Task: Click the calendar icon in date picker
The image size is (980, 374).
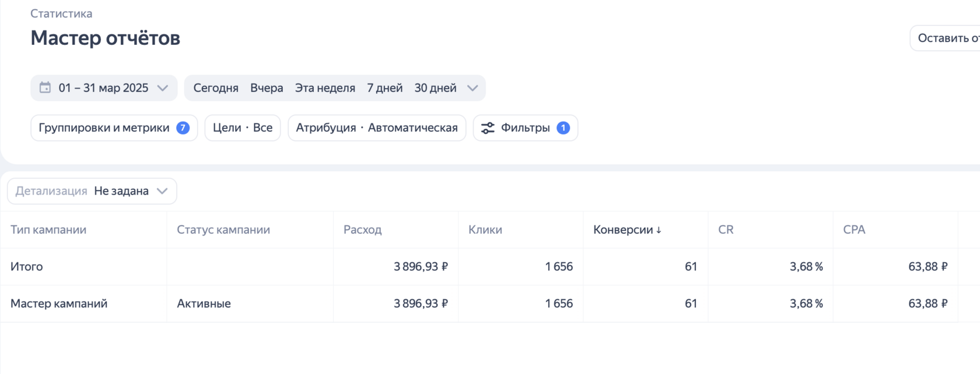Action: (45, 88)
